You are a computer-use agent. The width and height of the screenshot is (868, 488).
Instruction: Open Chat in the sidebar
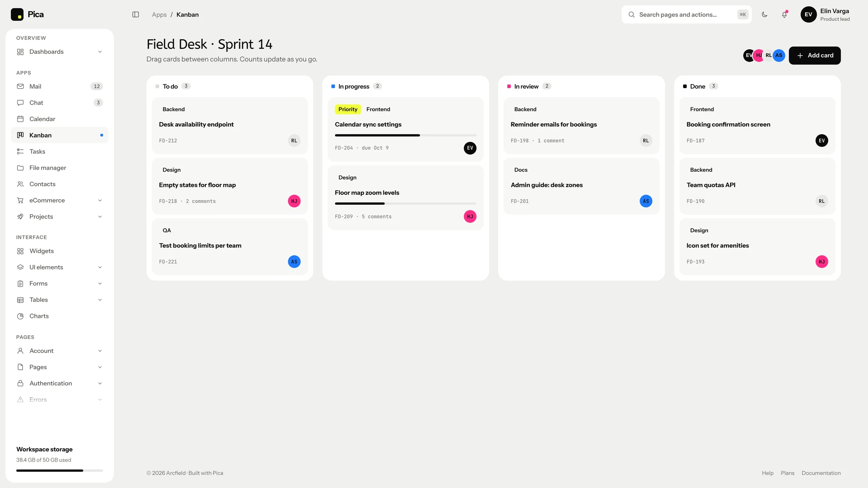(x=60, y=103)
